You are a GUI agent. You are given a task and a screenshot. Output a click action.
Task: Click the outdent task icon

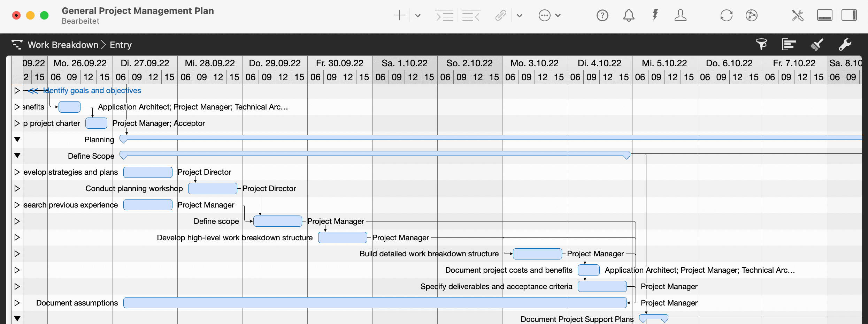471,16
